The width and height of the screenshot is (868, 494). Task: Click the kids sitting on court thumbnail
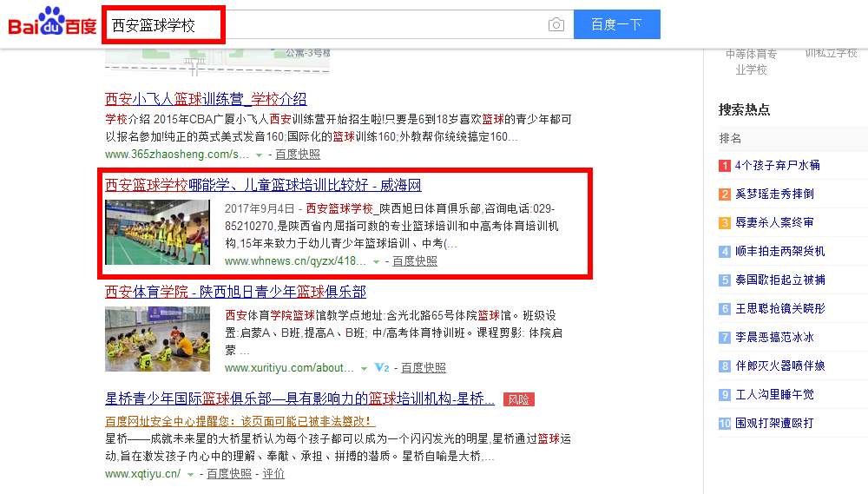(158, 339)
